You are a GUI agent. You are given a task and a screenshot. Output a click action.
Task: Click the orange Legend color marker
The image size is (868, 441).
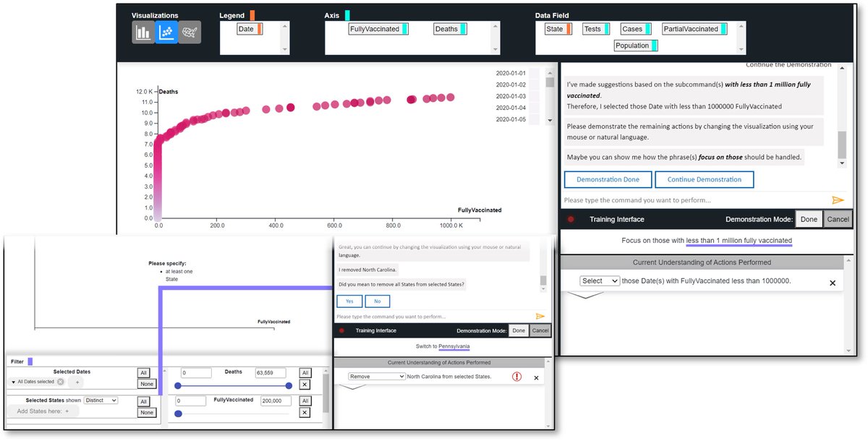(252, 14)
